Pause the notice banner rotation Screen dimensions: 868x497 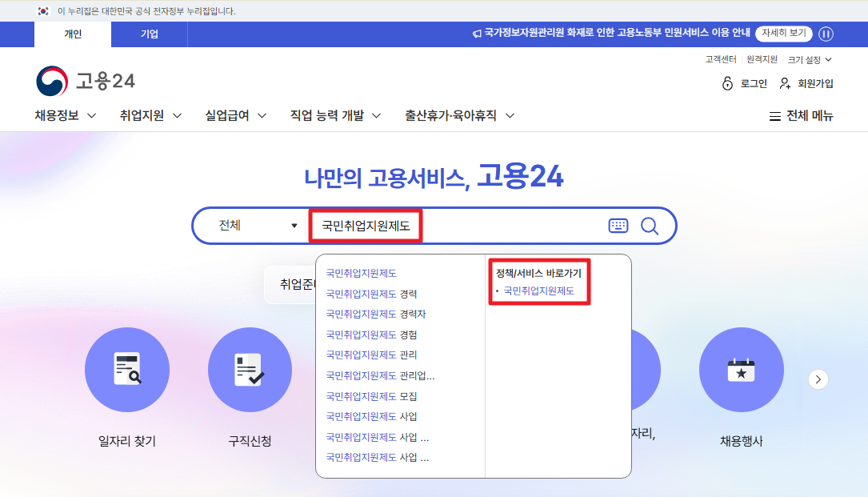[x=825, y=34]
